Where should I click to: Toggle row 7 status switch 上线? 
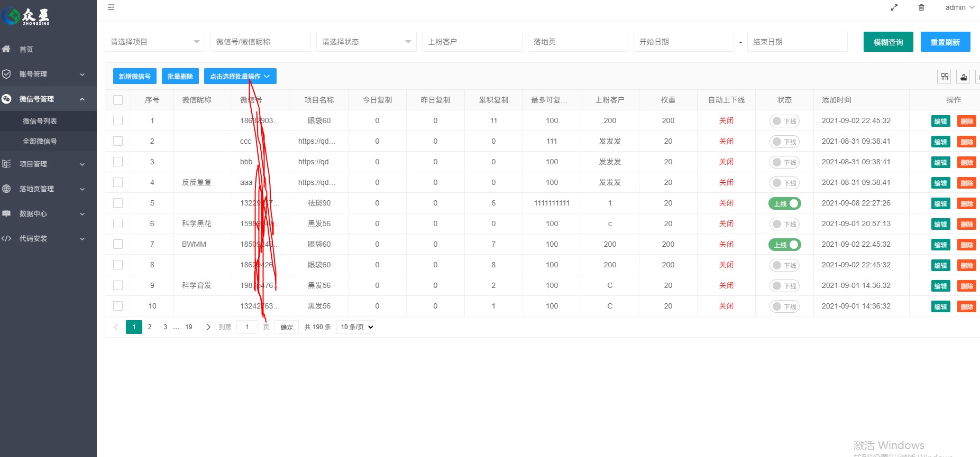click(784, 245)
